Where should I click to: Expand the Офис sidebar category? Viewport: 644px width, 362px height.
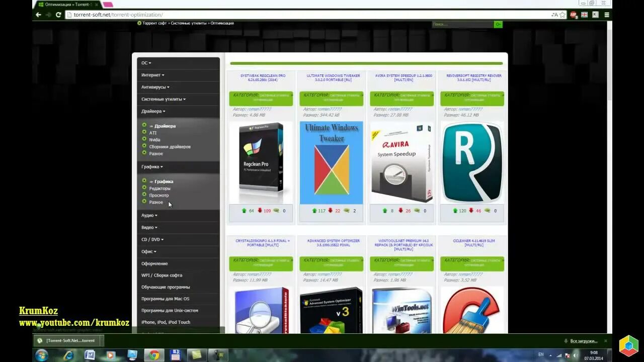point(178,251)
